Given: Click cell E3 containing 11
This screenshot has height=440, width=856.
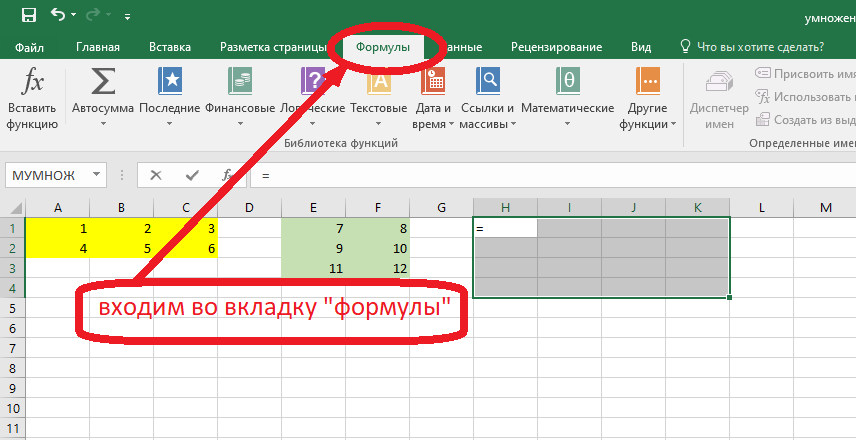Looking at the screenshot, I should pyautogui.click(x=313, y=268).
